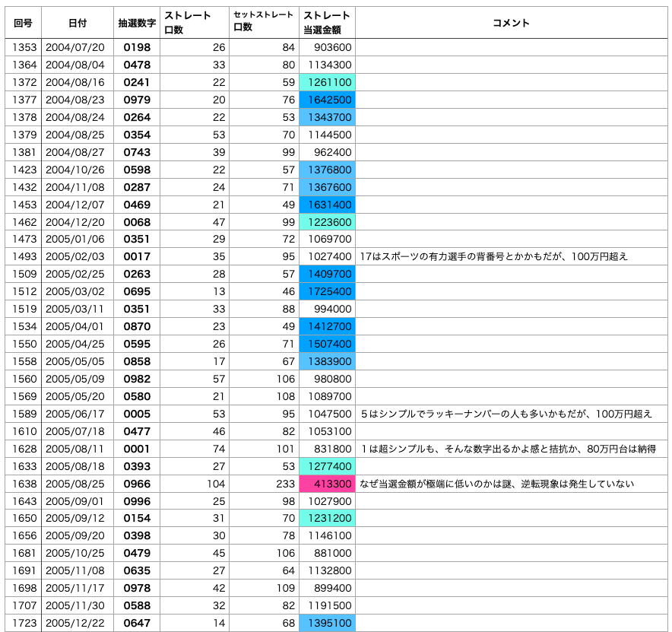Click the blue cell 1409700
The image size is (672, 632).
327,274
